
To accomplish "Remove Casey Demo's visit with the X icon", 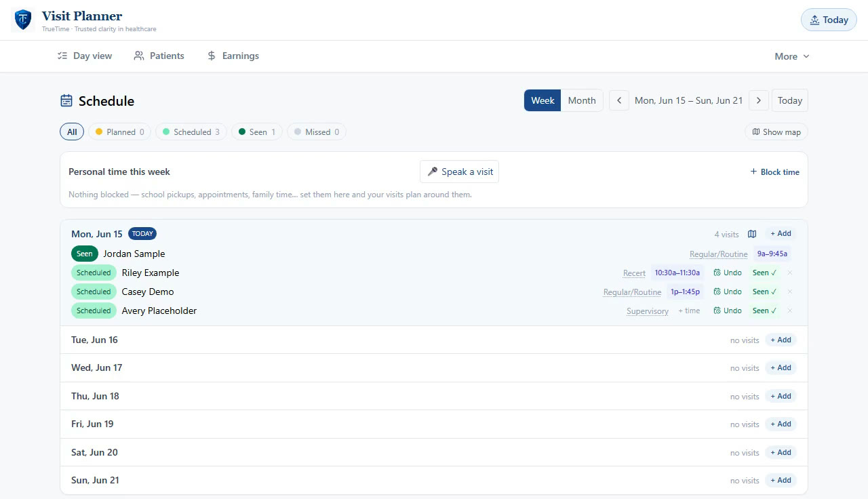I will pyautogui.click(x=789, y=292).
